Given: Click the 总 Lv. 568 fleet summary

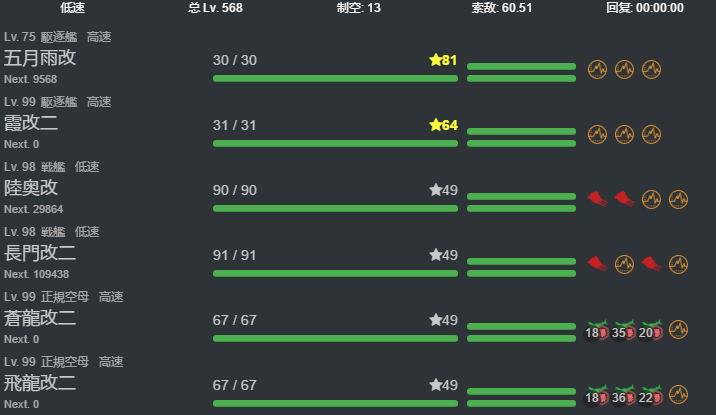Looking at the screenshot, I should click(215, 8).
